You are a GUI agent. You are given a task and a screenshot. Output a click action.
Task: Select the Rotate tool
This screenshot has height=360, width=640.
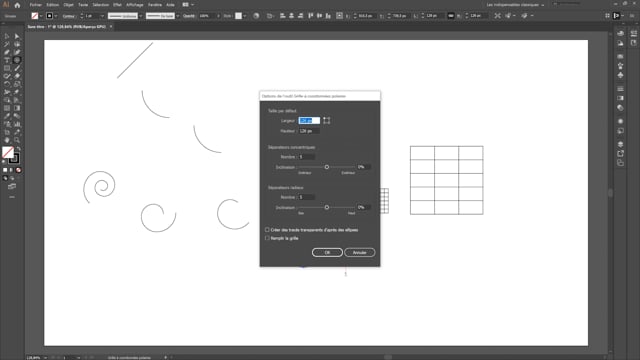[x=7, y=84]
